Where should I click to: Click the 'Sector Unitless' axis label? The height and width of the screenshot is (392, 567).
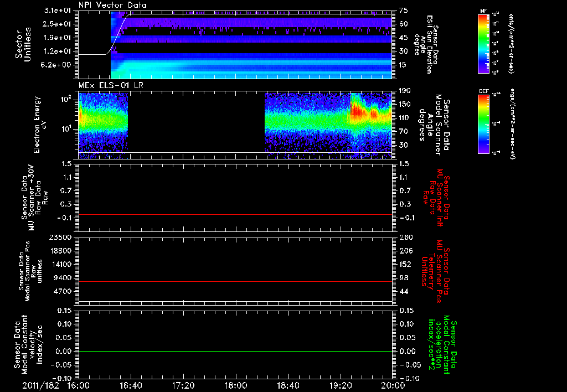pos(23,44)
